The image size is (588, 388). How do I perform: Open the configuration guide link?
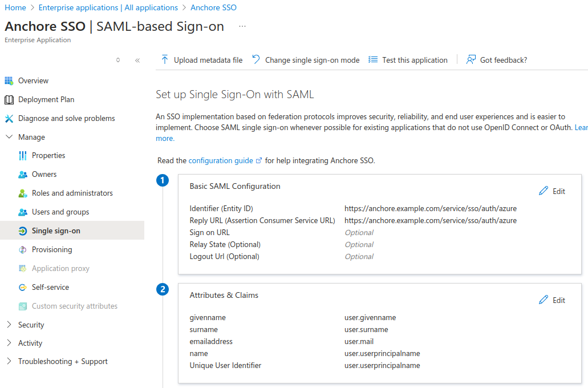[221, 161]
